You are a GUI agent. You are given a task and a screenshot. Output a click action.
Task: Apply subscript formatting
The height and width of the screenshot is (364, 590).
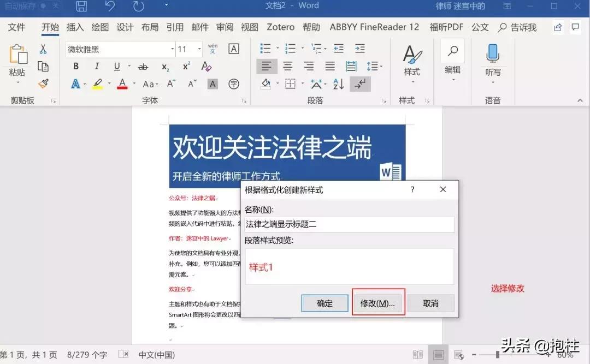click(x=165, y=67)
